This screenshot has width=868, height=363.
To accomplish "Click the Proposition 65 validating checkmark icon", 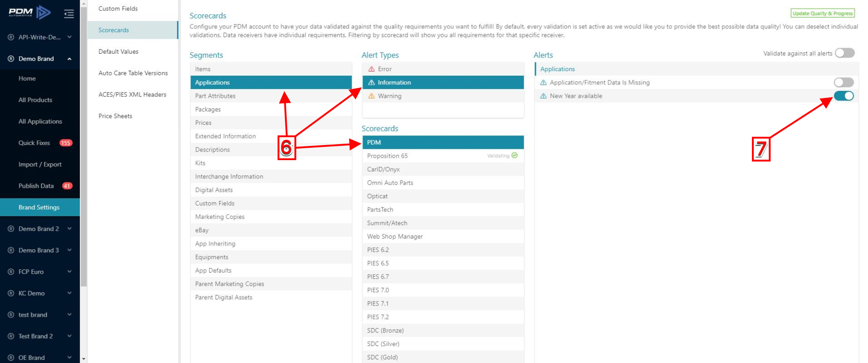I will (514, 156).
